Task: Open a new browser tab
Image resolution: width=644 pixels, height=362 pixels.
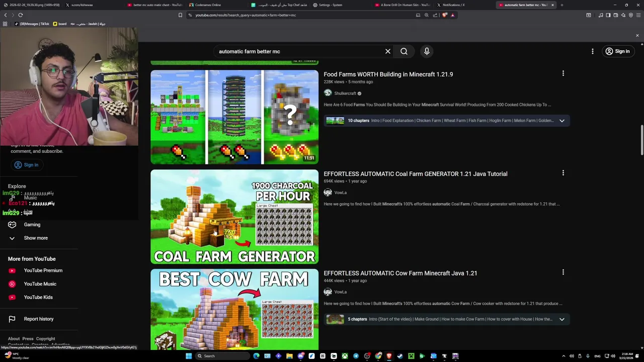Action: [x=561, y=5]
